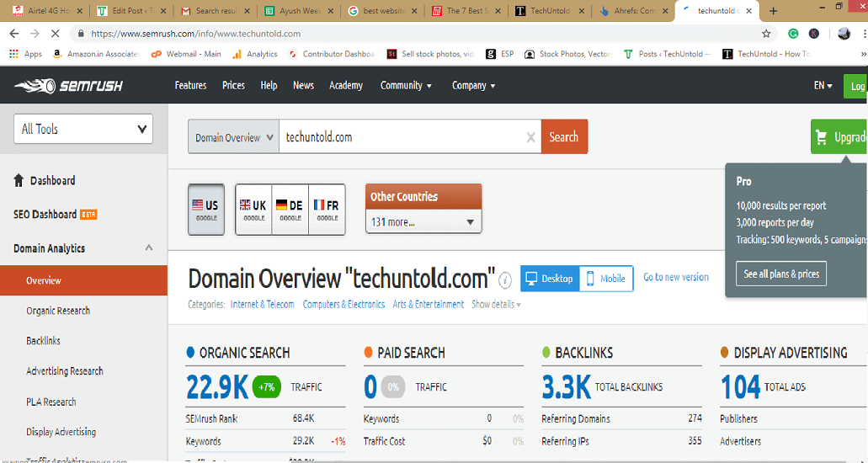This screenshot has height=463, width=868.
Task: Switch to Mobile data view
Action: [606, 279]
